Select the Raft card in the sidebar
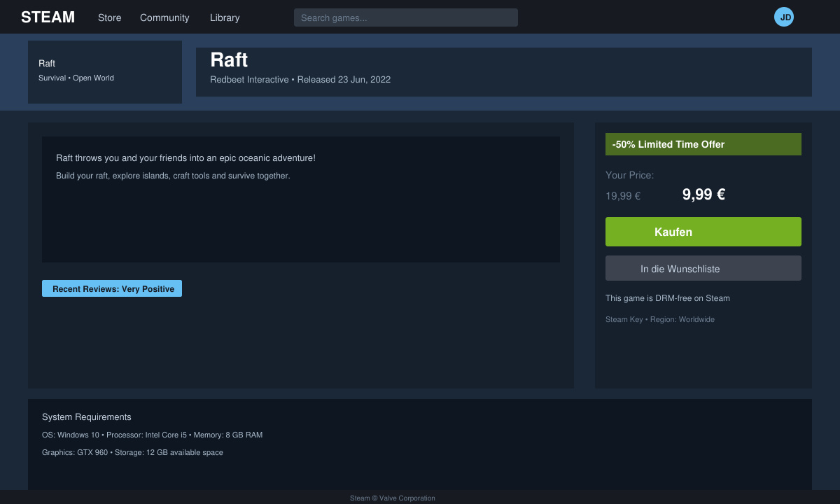The image size is (840, 504). pos(105,72)
